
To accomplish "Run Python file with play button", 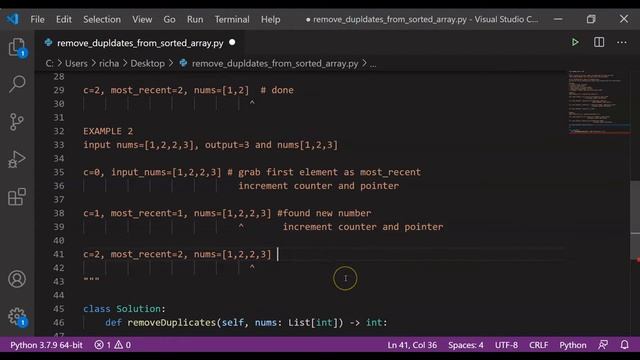I will click(575, 42).
